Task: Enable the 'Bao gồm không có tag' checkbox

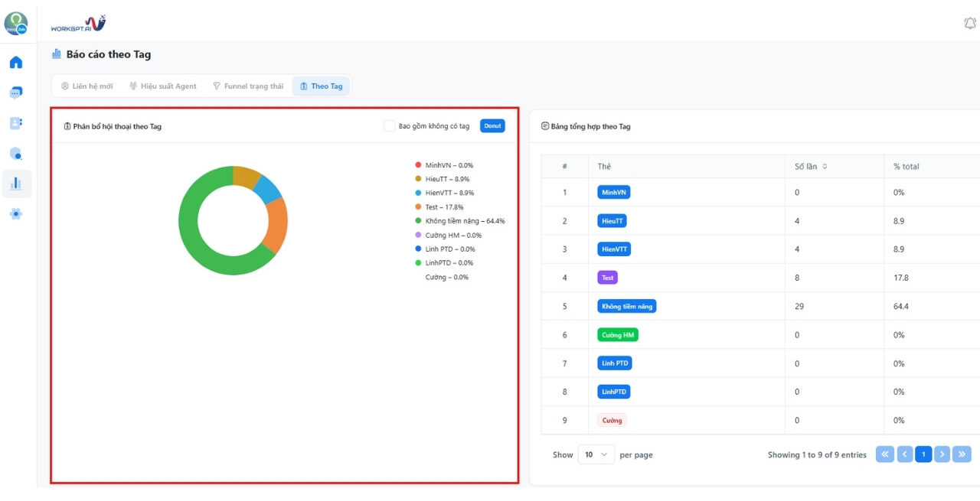Action: tap(389, 126)
